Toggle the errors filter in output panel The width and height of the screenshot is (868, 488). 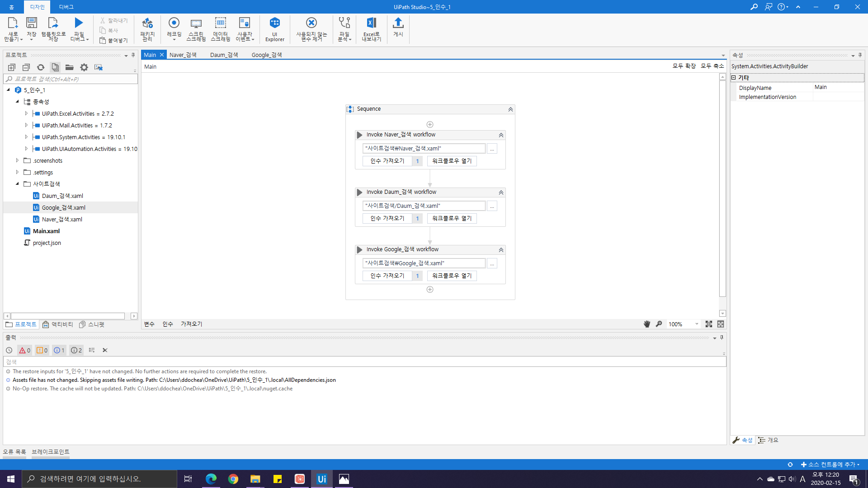click(x=25, y=350)
